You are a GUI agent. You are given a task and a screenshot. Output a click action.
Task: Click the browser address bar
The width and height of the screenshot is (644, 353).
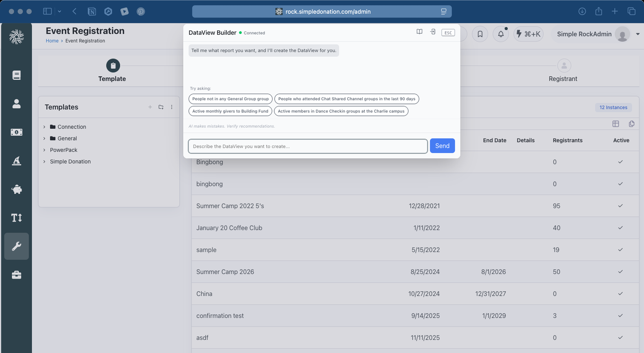coord(322,11)
